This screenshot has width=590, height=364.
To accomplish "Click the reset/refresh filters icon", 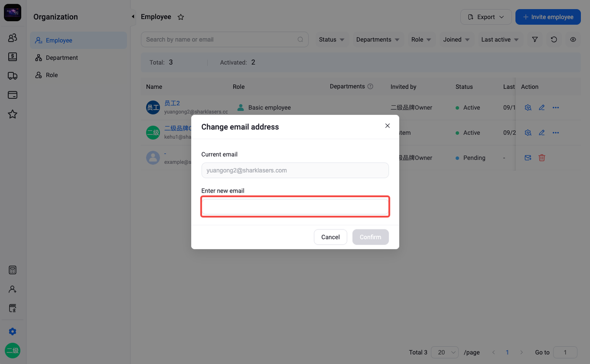I will click(x=554, y=40).
